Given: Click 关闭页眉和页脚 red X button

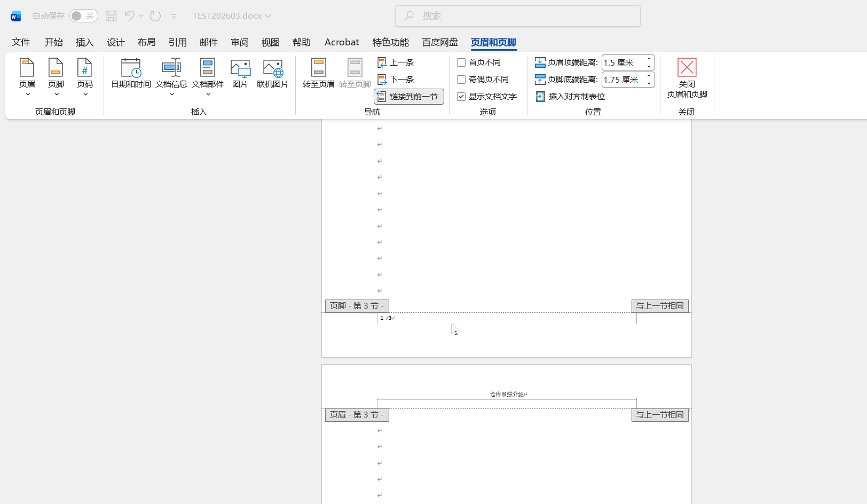Looking at the screenshot, I should pos(687,67).
